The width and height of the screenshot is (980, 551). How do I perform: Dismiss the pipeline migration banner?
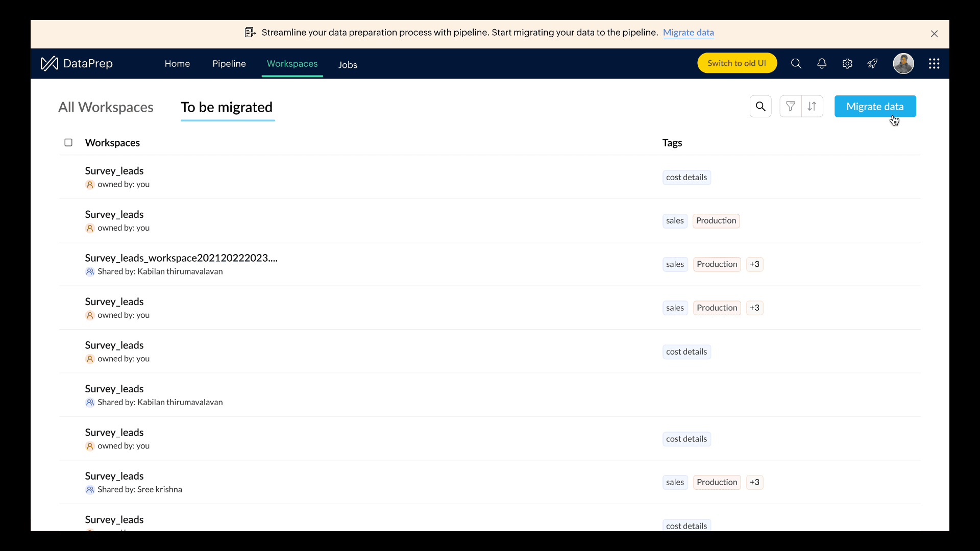[934, 34]
